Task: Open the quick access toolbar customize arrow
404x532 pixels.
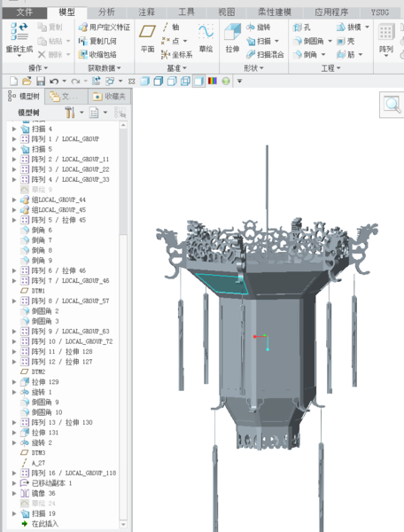Action: (239, 81)
